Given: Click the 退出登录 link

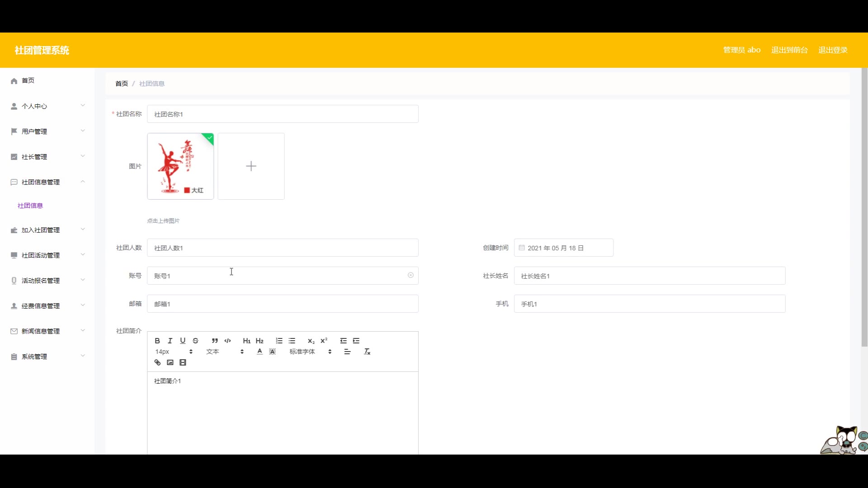Looking at the screenshot, I should click(x=833, y=50).
